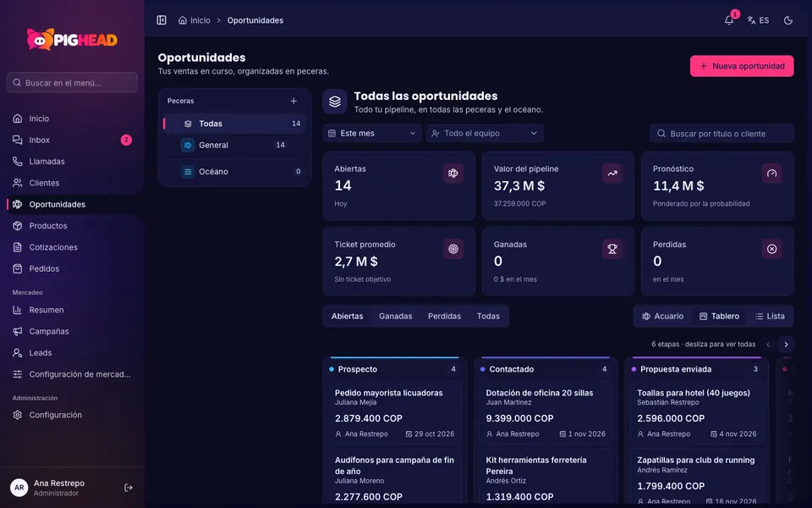
Task: Select the Océano pecera
Action: [234, 172]
